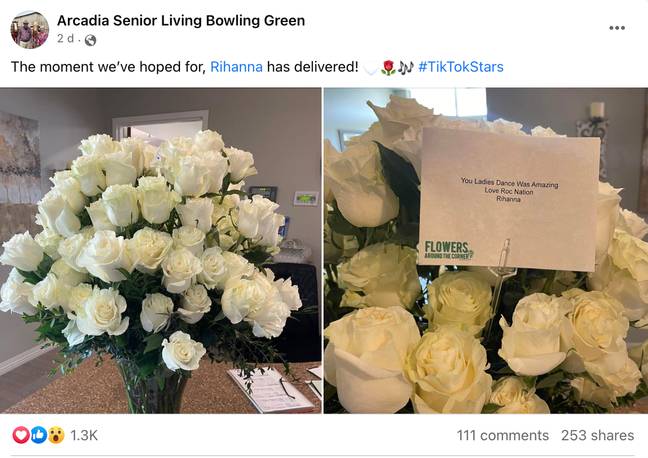The height and width of the screenshot is (458, 648).
Task: Click the white heart emoji in caption
Action: [370, 68]
